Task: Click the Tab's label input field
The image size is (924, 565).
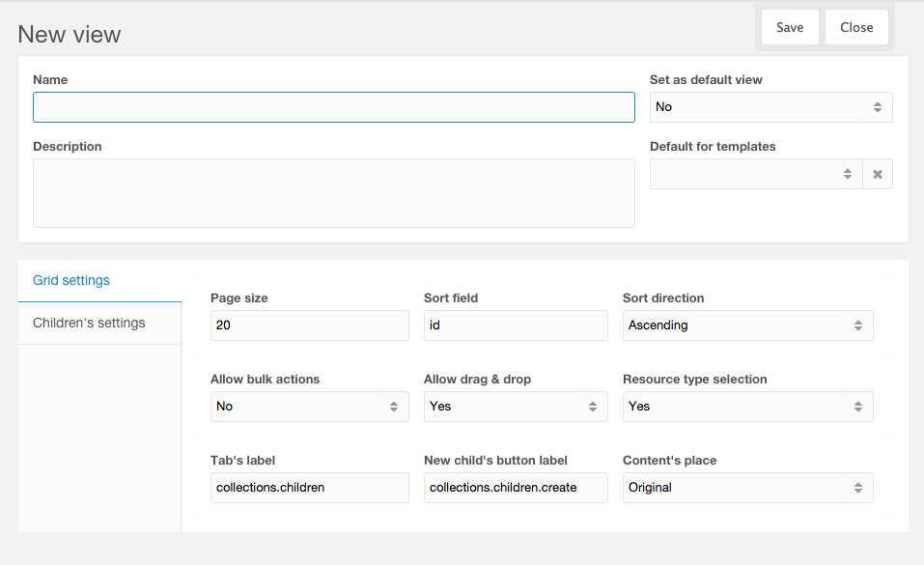Action: click(309, 488)
